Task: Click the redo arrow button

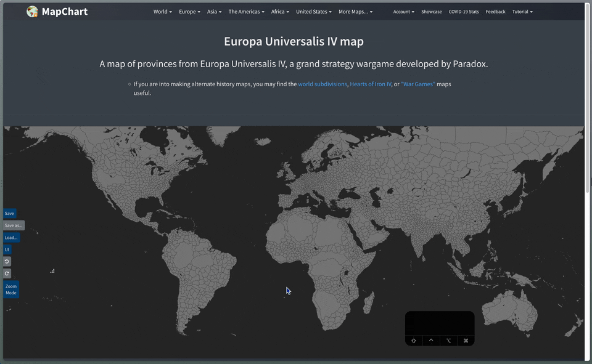Action: [7, 273]
